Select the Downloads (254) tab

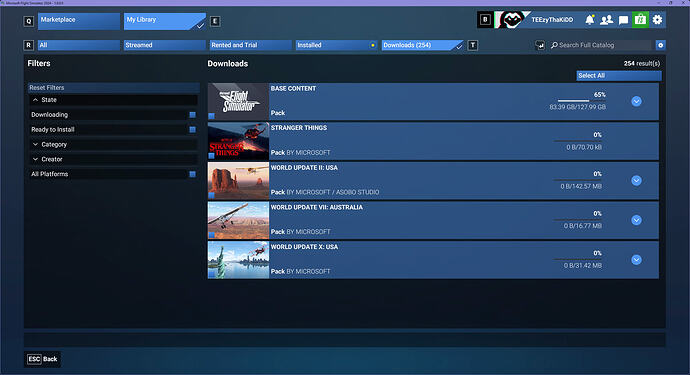coord(422,45)
